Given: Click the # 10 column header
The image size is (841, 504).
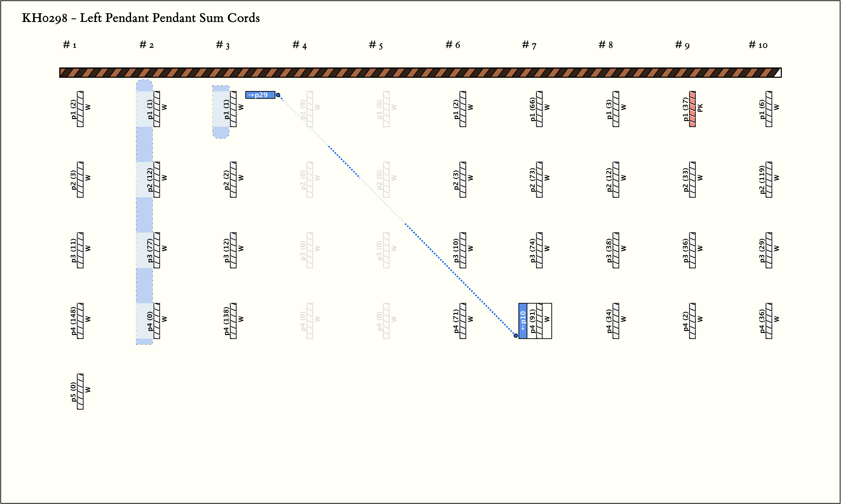Looking at the screenshot, I should pyautogui.click(x=758, y=45).
